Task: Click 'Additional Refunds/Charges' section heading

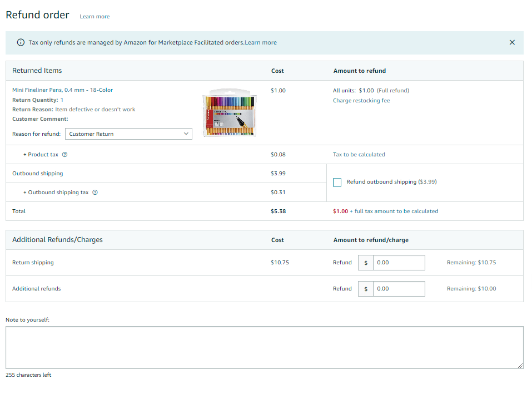Action: pyautogui.click(x=57, y=240)
